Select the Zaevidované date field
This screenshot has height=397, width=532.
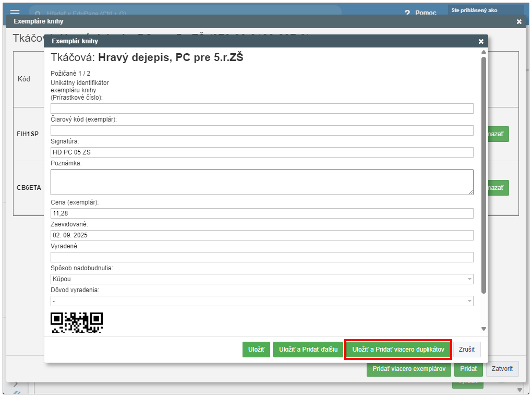262,235
